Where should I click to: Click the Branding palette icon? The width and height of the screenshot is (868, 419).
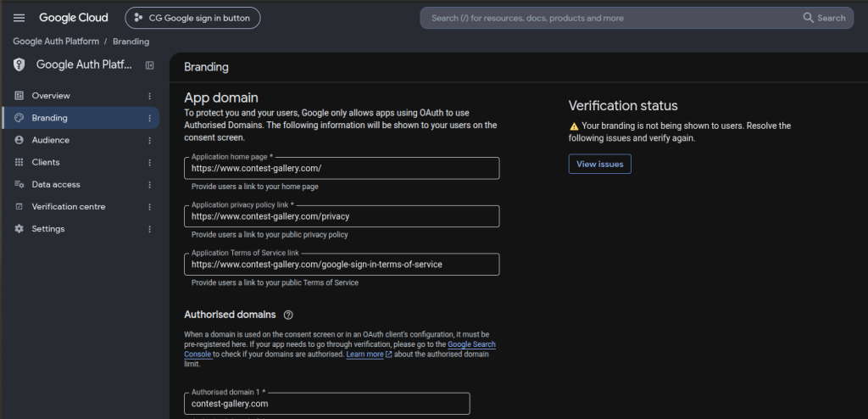(x=19, y=118)
